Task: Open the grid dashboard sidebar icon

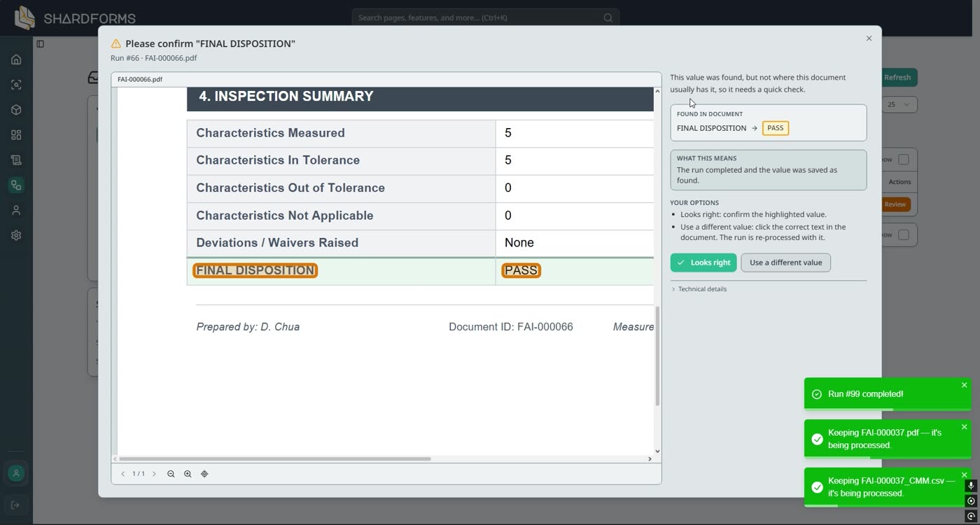Action: (x=16, y=135)
